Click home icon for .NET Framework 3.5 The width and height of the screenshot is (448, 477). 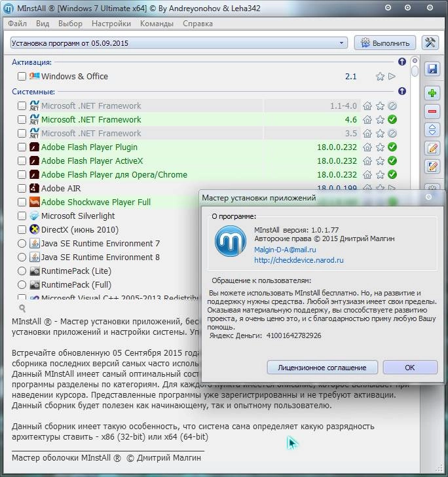(x=367, y=133)
